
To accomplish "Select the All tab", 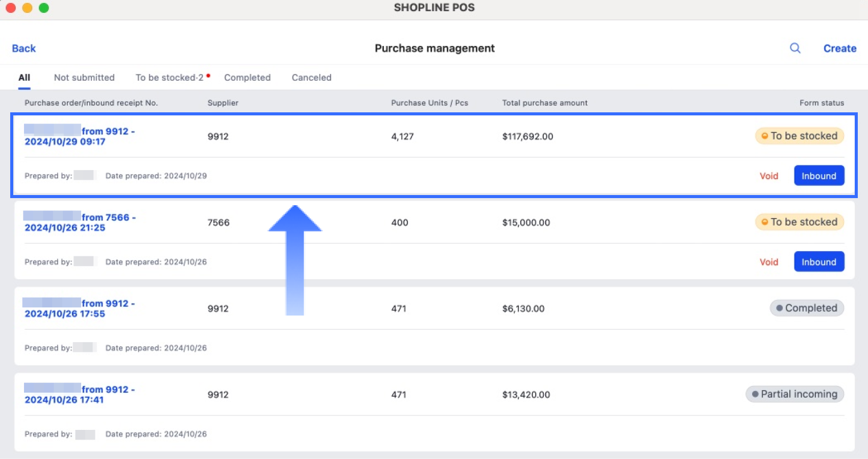I will point(24,78).
